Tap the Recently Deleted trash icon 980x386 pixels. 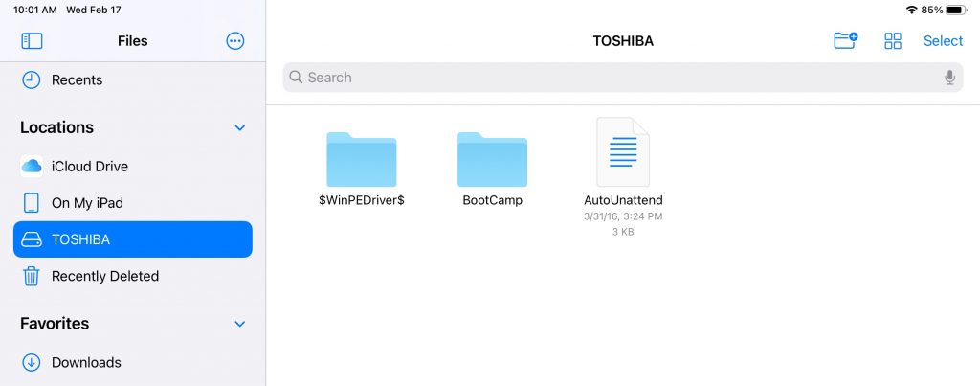click(x=32, y=276)
